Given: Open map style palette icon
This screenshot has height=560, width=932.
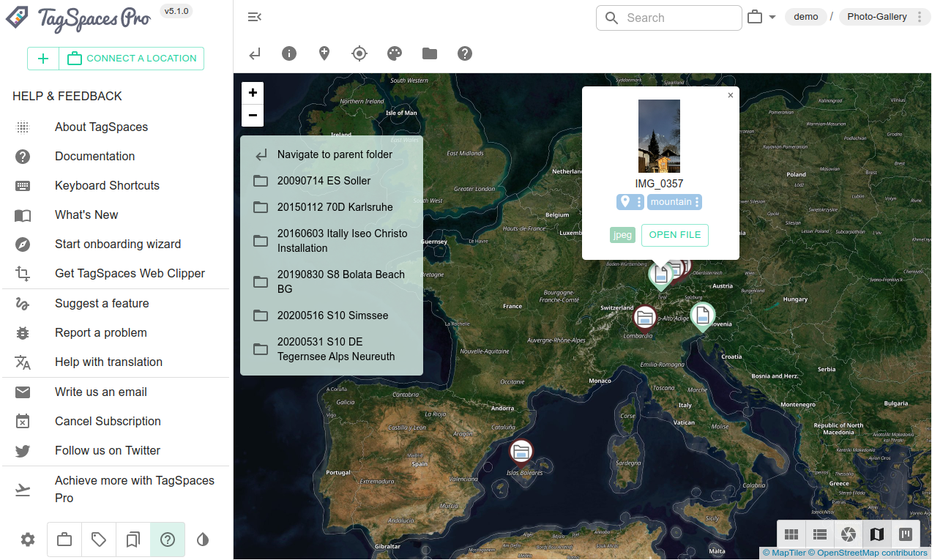Looking at the screenshot, I should pos(395,53).
